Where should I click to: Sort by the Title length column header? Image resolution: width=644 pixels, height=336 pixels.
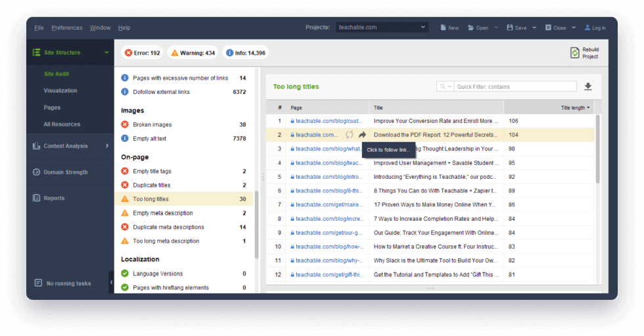pos(549,108)
